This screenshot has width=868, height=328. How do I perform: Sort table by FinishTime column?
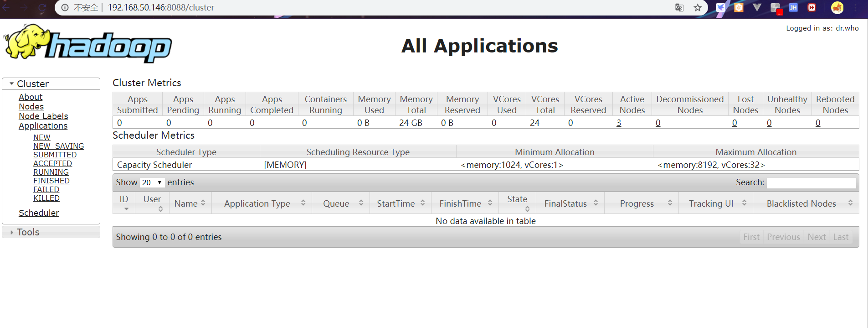[x=465, y=203]
